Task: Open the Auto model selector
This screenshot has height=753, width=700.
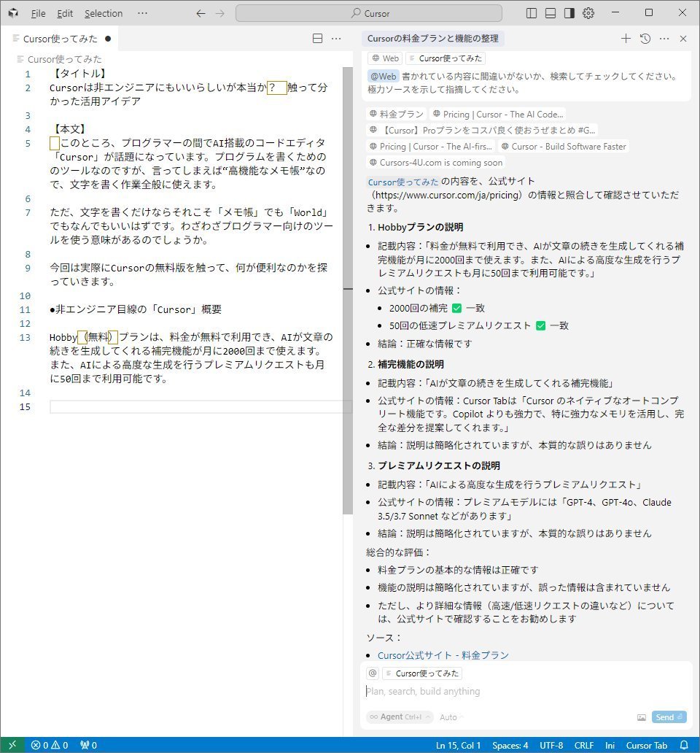Action: [450, 717]
